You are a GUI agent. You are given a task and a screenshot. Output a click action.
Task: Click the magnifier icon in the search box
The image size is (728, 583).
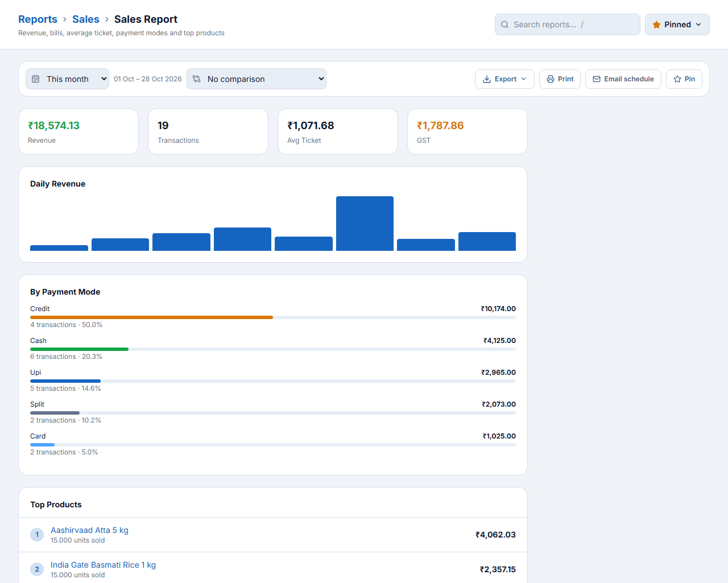pyautogui.click(x=504, y=24)
